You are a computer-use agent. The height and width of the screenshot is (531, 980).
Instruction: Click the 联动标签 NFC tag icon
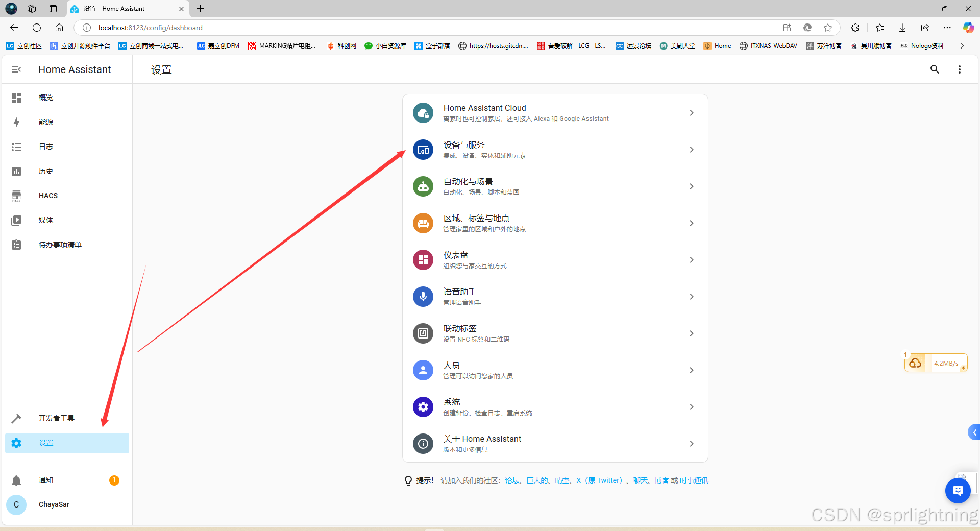pos(423,333)
